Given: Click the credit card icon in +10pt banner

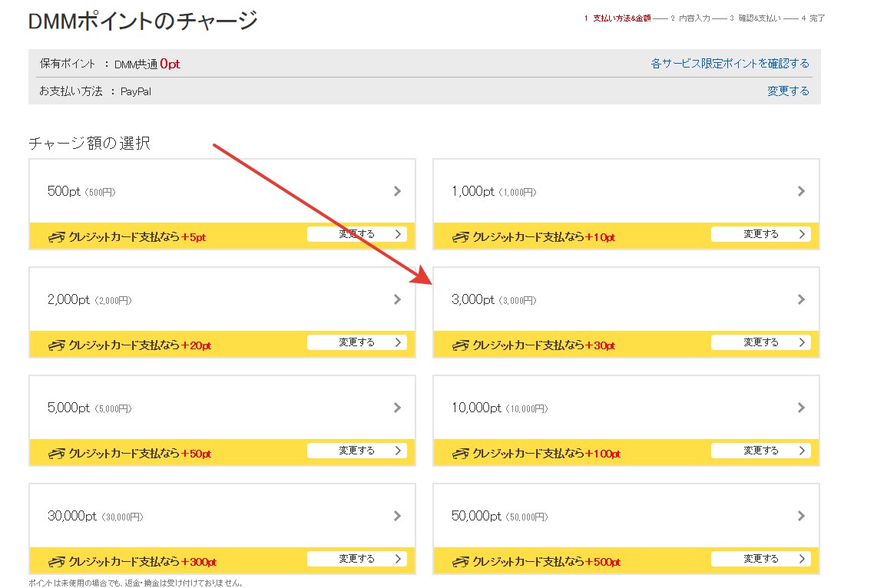Looking at the screenshot, I should (x=460, y=237).
